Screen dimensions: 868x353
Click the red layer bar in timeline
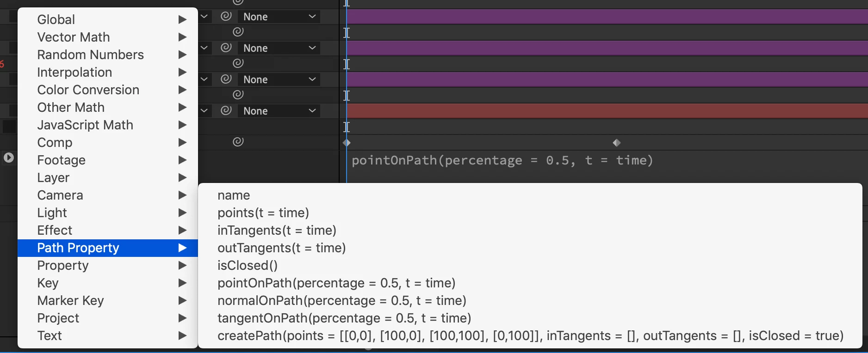[x=601, y=111]
